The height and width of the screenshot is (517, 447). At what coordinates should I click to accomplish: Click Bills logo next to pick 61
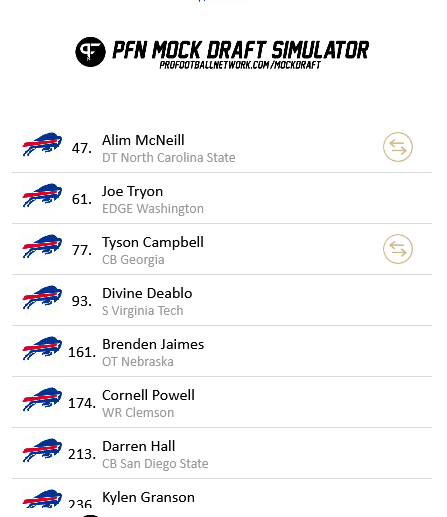[42, 195]
